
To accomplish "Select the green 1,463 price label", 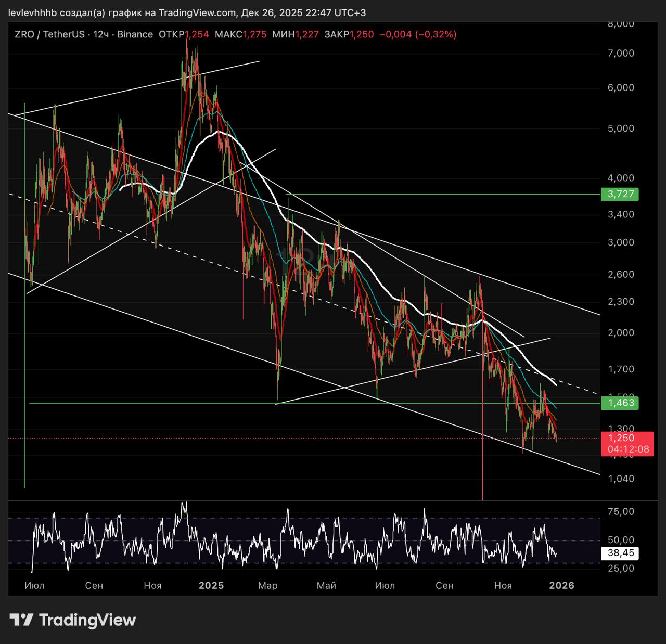I will pos(619,403).
